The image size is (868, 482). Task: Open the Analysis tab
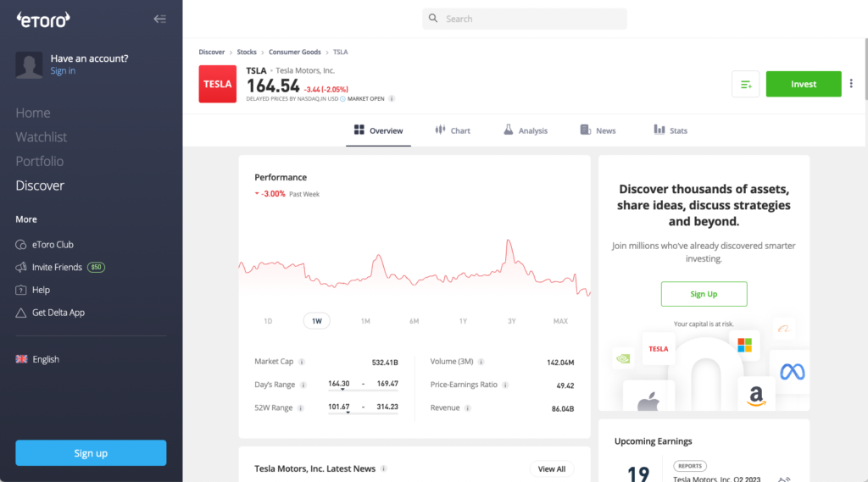(x=525, y=130)
